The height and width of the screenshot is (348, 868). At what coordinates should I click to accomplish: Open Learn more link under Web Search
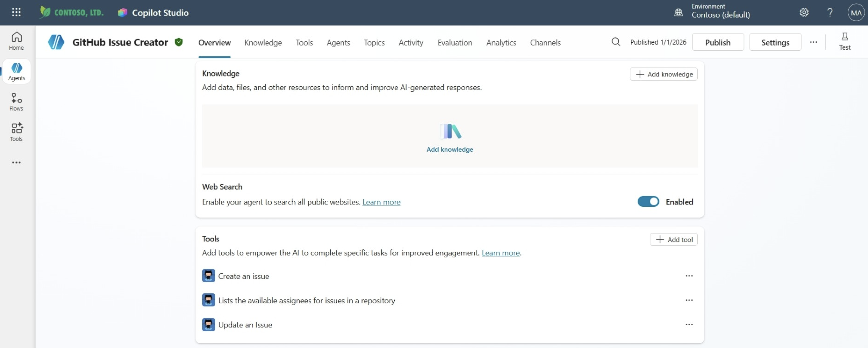coord(381,202)
